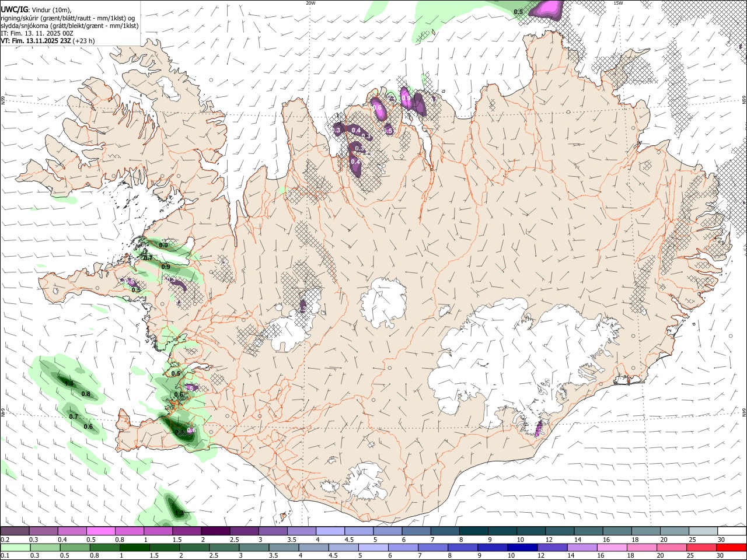
Task: Click initial time 'IT: Fim. 13. 11. 2025 00Z'
Action: pos(37,33)
